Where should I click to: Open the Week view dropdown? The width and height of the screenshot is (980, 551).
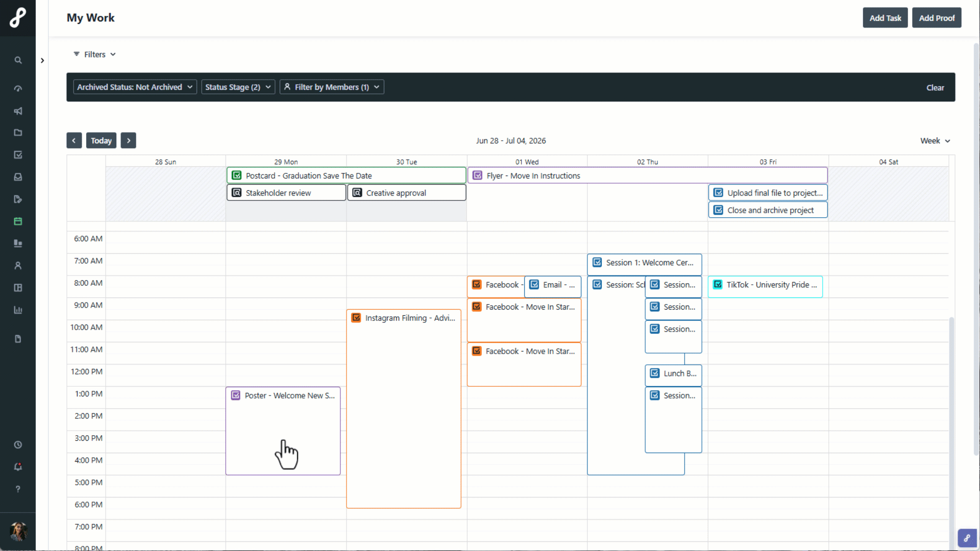click(935, 141)
